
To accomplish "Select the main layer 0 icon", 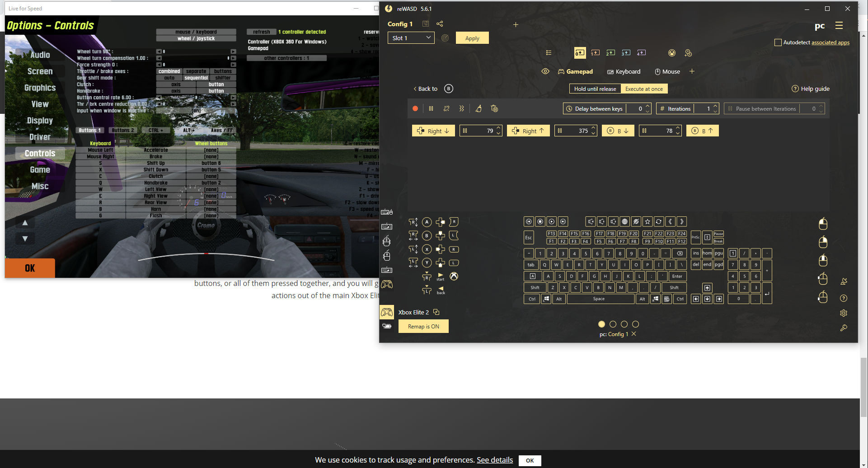I will click(x=580, y=53).
